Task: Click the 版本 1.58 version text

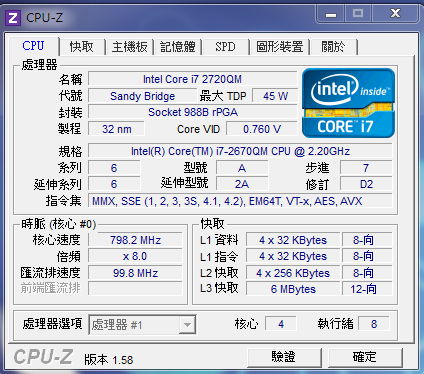Action: 109,360
